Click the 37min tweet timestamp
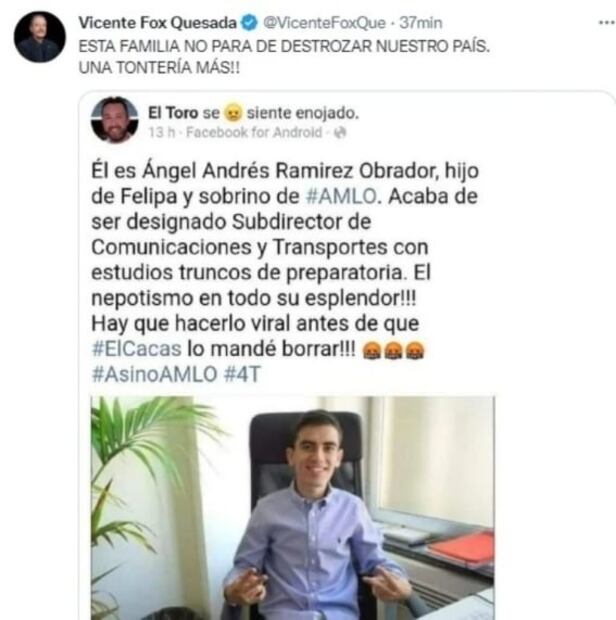The width and height of the screenshot is (616, 620). [x=420, y=23]
